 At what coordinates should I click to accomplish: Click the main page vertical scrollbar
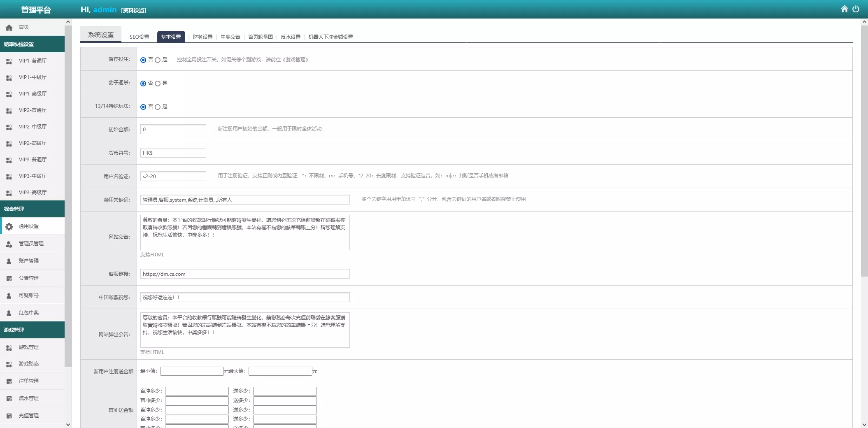[864, 151]
